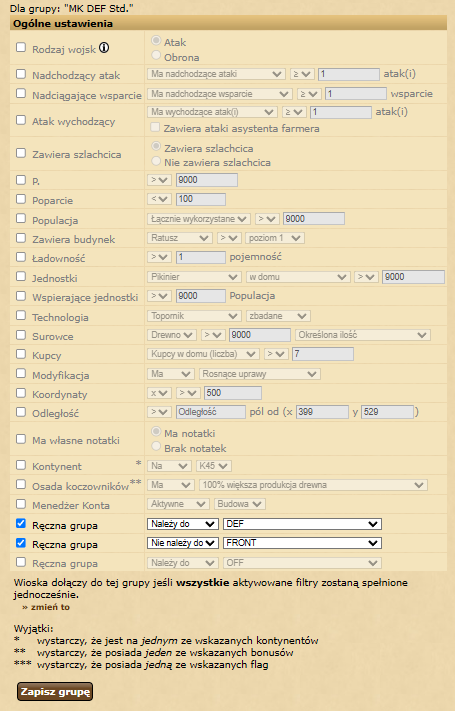Open the Kupcy w domu (liczba) dropdown
The image size is (455, 711).
click(203, 354)
